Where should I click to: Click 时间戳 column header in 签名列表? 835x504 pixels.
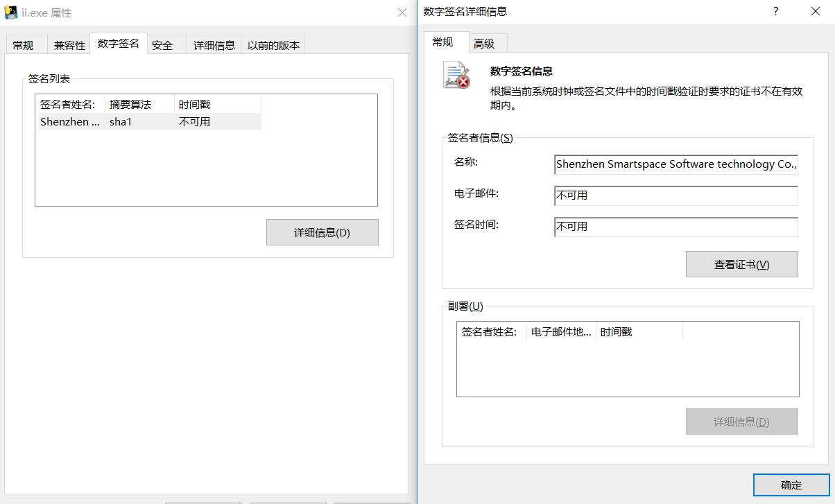218,104
